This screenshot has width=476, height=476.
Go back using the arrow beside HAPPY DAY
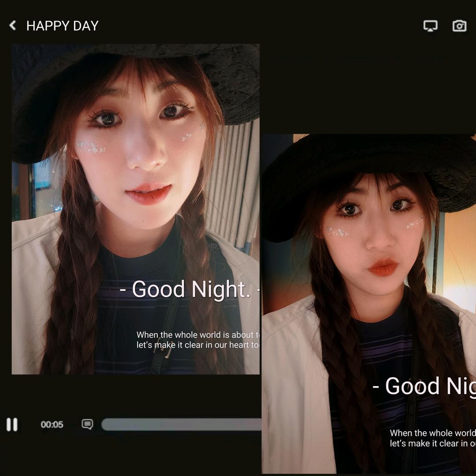pyautogui.click(x=13, y=26)
